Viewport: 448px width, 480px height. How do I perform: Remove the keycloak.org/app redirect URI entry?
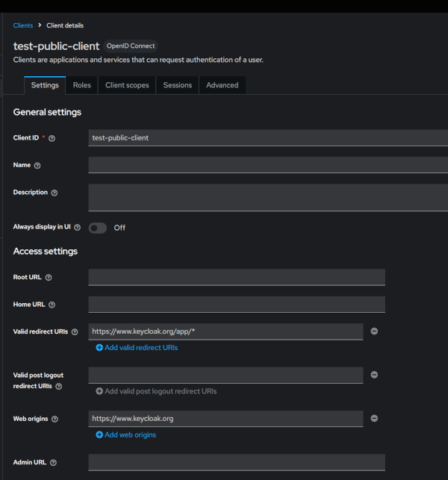[x=374, y=331]
